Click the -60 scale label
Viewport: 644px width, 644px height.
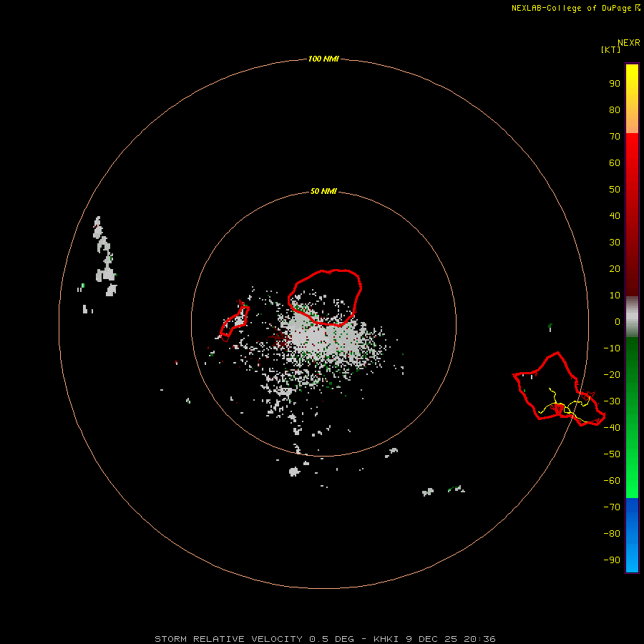tap(612, 481)
